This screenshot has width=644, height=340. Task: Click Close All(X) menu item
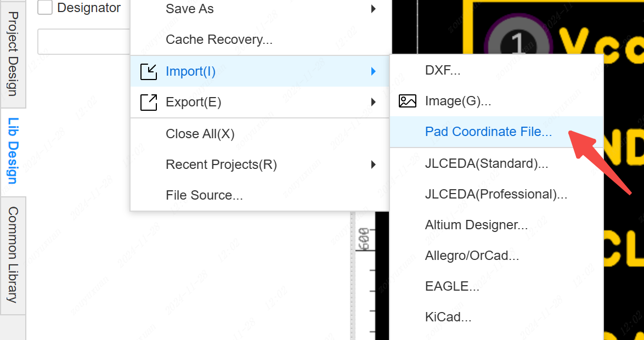[x=200, y=134]
